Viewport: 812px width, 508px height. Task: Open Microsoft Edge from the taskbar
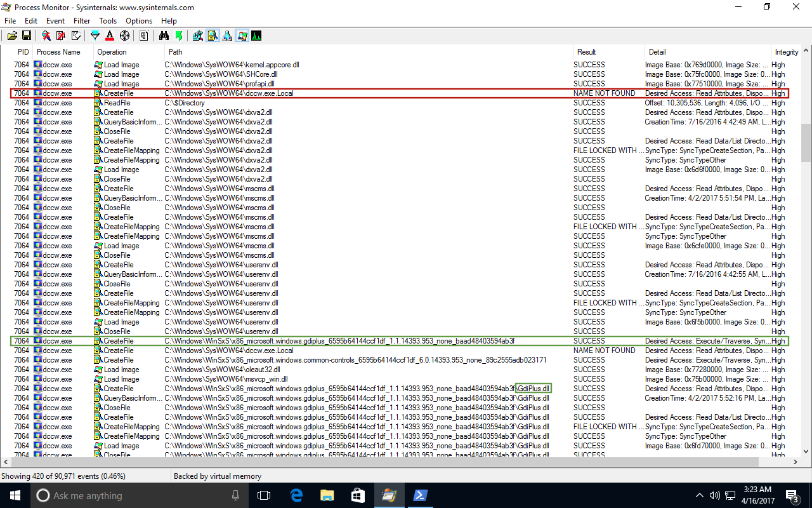tap(296, 495)
